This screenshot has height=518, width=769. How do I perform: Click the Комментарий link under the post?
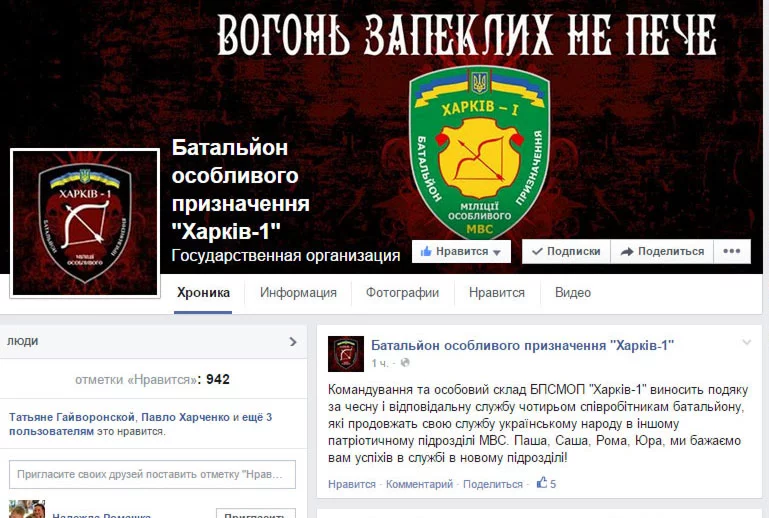click(x=419, y=484)
